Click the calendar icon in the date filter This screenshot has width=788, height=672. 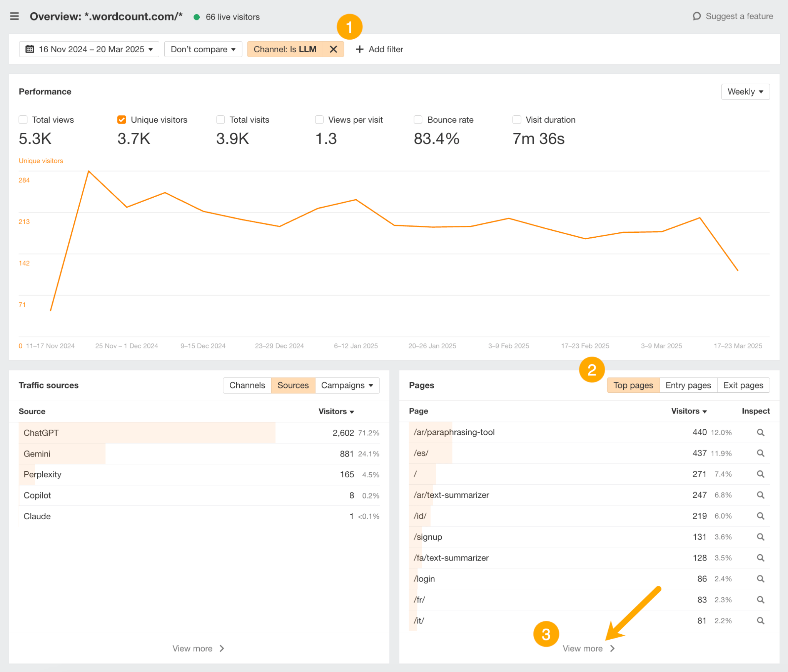(30, 49)
